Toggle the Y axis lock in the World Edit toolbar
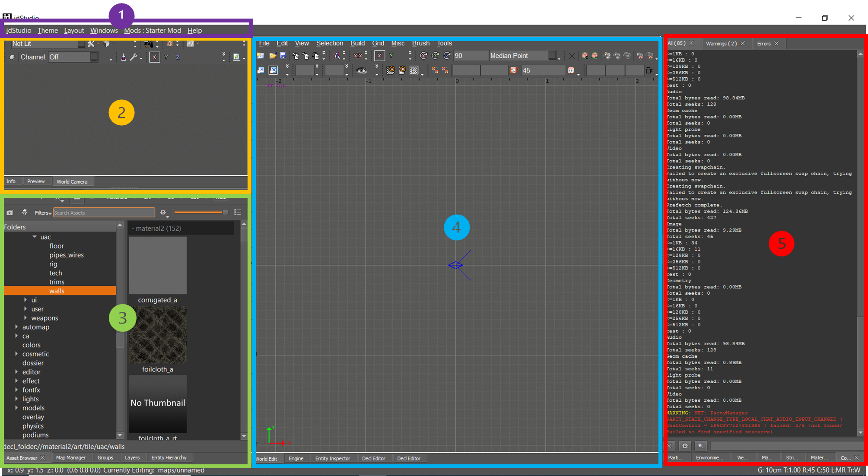The height and width of the screenshot is (476, 868). pyautogui.click(x=391, y=56)
